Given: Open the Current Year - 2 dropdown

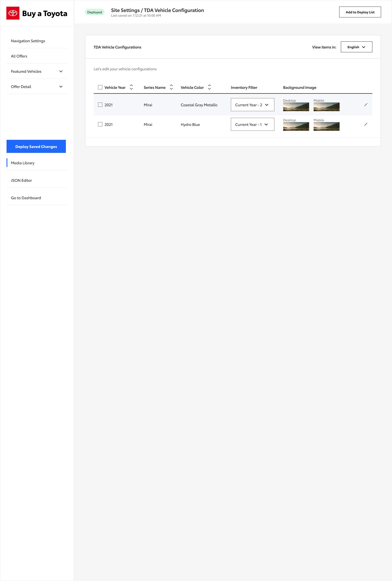Looking at the screenshot, I should click(252, 105).
